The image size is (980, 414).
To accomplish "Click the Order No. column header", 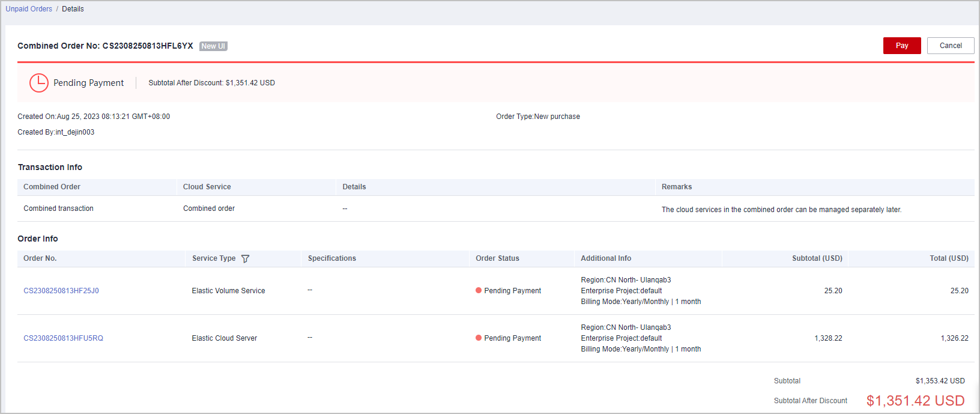I will pyautogui.click(x=40, y=258).
